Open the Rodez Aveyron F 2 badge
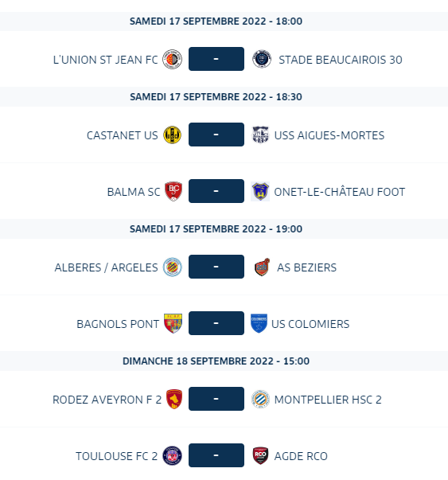Viewport: 448px width, 480px height. [174, 399]
